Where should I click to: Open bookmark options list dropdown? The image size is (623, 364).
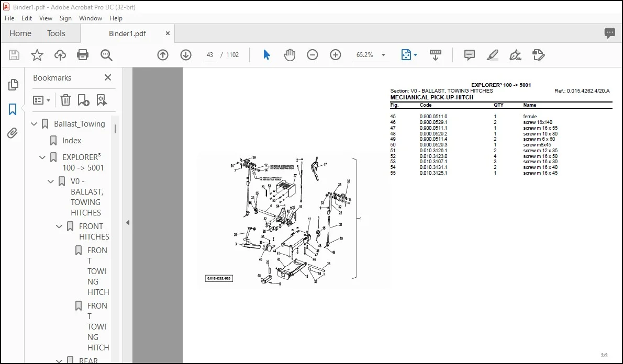[x=41, y=100]
